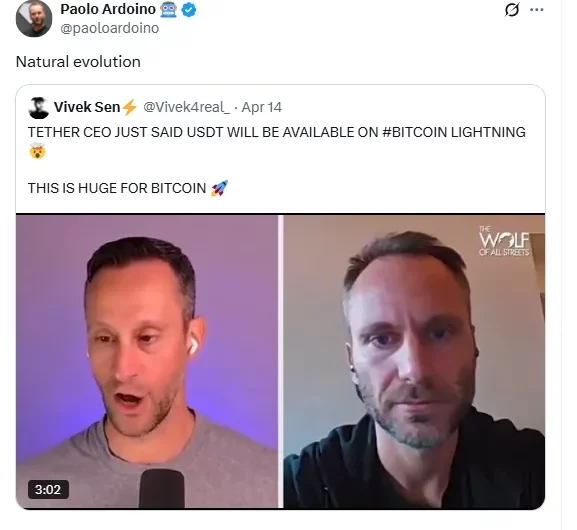
Task: Click the rocket emoji in quoted tweet
Action: [x=220, y=188]
